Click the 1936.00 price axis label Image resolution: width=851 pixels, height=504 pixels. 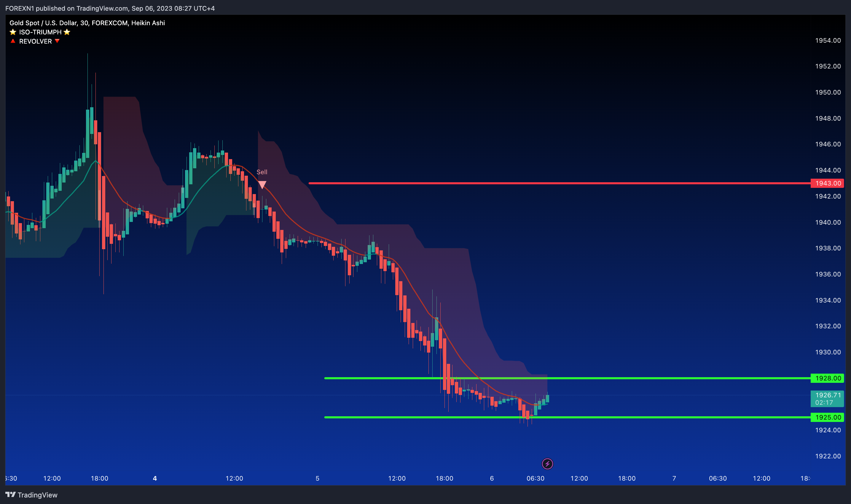[x=828, y=274]
